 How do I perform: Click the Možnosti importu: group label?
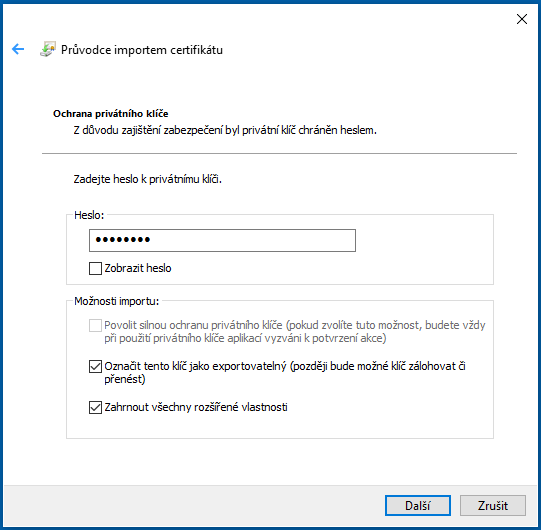click(x=117, y=301)
